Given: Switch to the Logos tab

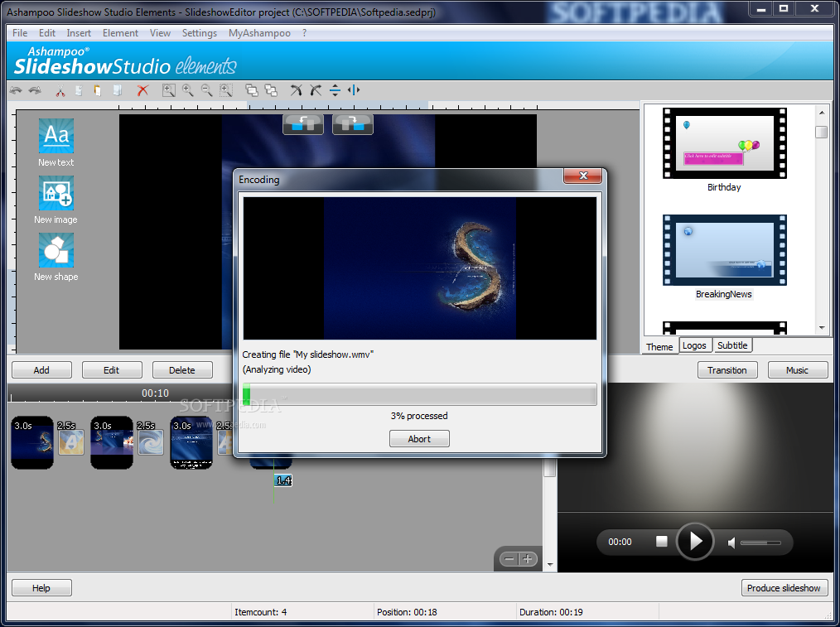Looking at the screenshot, I should tap(694, 345).
